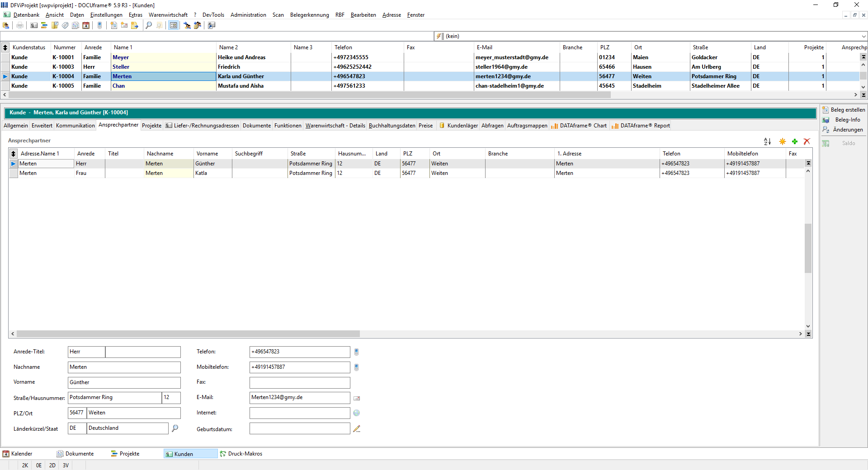Open the Datenbank menu
The height and width of the screenshot is (470, 868).
[26, 15]
